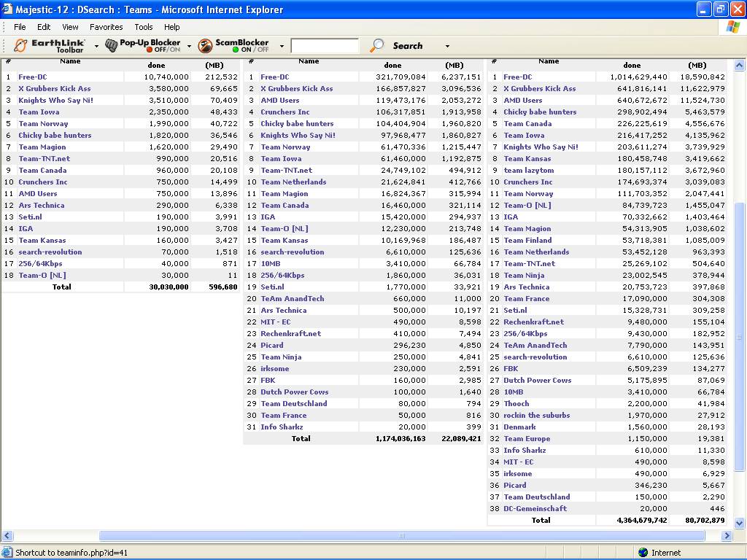Click the vertical scrollbar down arrow

click(740, 524)
